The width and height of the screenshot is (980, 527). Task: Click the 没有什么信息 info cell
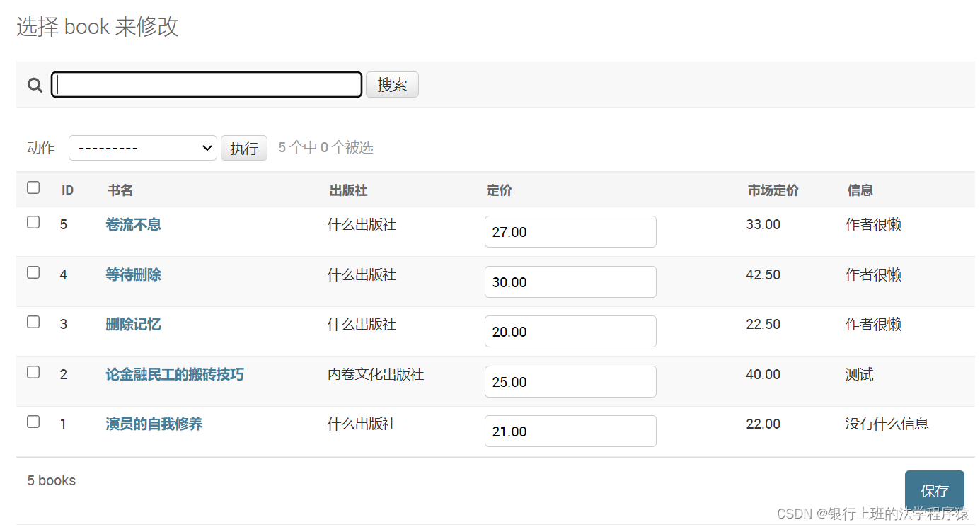tap(887, 424)
